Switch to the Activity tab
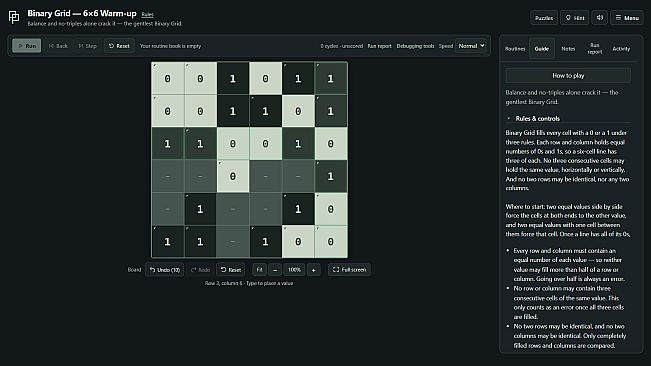 tap(621, 49)
